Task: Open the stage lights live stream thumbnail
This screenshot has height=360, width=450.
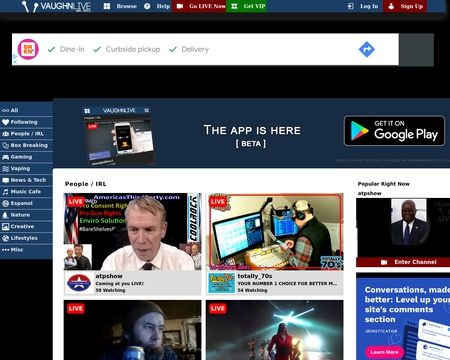Action: click(x=275, y=330)
